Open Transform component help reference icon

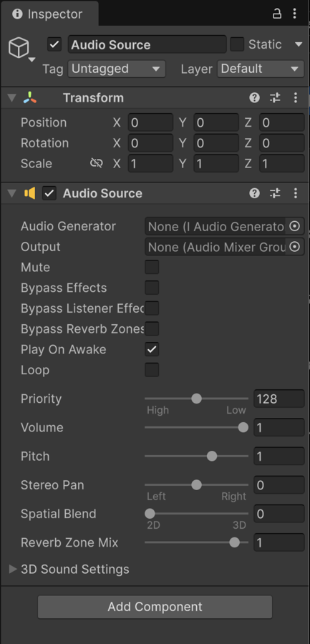tap(254, 98)
